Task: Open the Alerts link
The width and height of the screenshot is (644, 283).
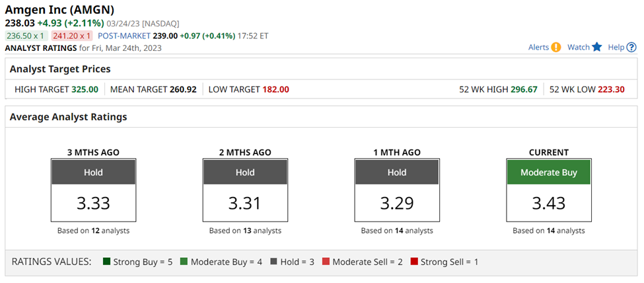Action: click(x=538, y=48)
